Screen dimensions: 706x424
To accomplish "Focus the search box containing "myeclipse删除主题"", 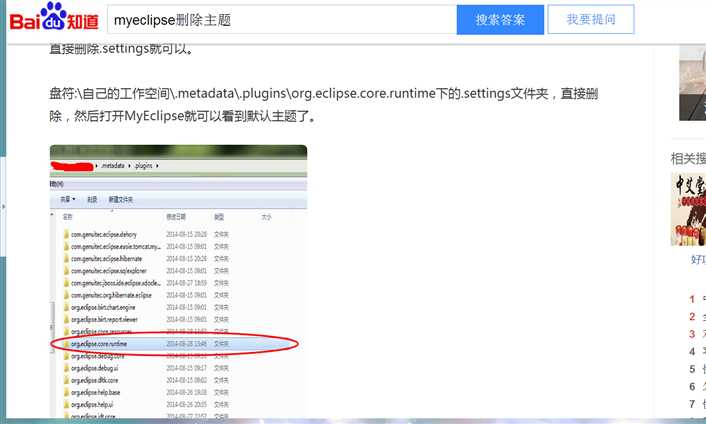I will coord(282,20).
